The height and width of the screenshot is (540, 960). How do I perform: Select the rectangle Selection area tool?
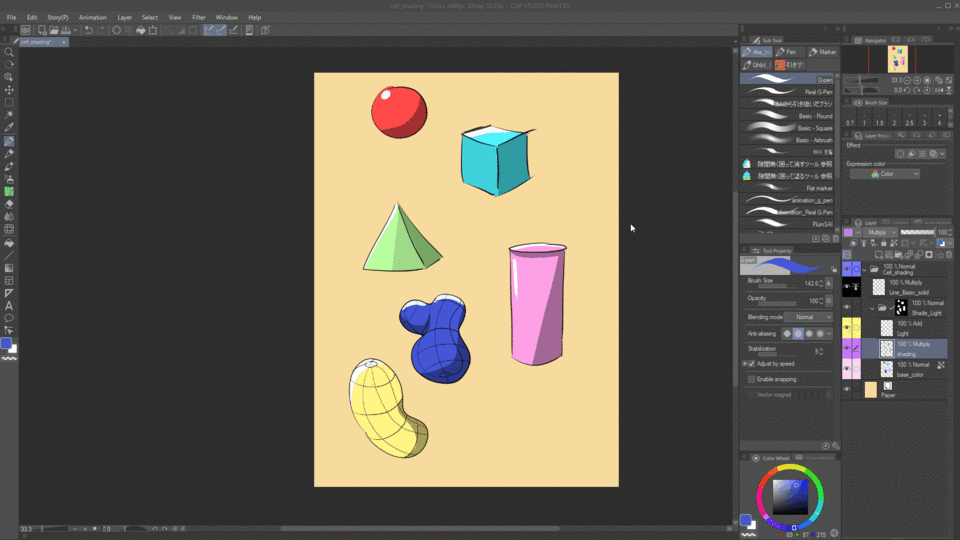coord(9,103)
